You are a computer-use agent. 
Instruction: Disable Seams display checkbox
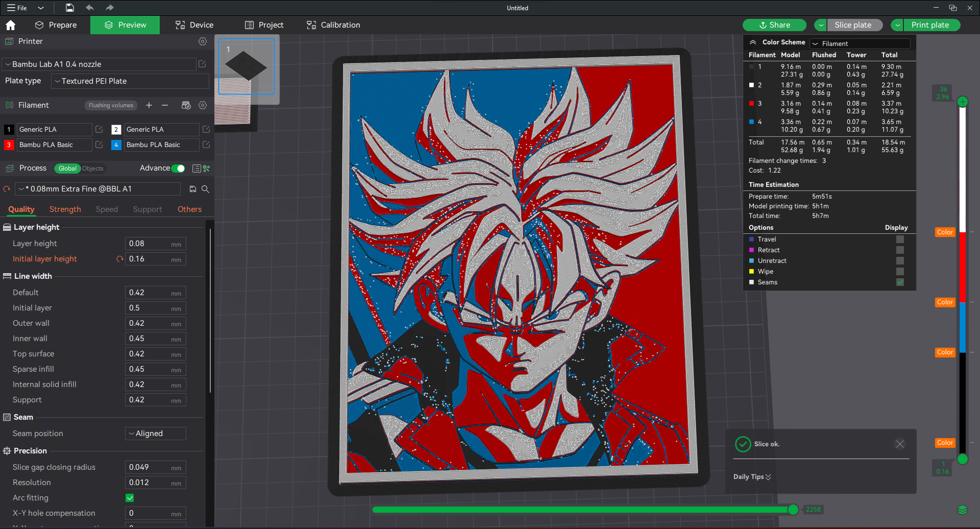pyautogui.click(x=900, y=282)
